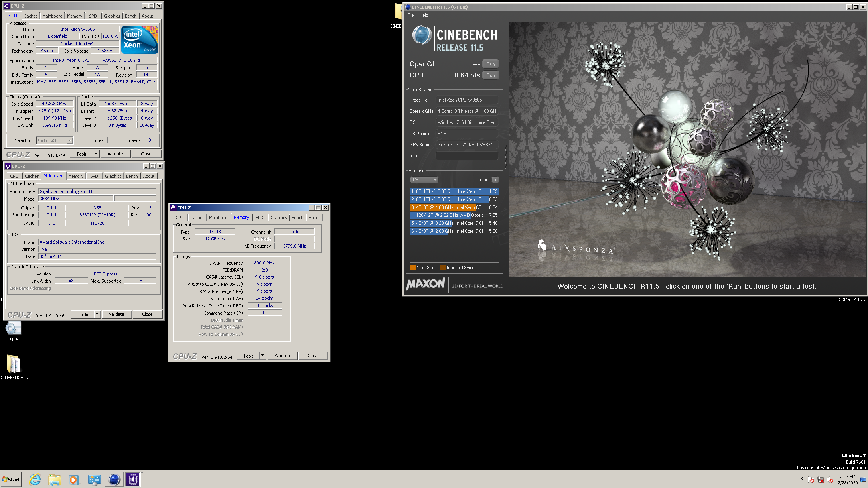Select Memory tab in the Mainboard CPU-Z window
This screenshot has height=488, width=868.
point(76,176)
